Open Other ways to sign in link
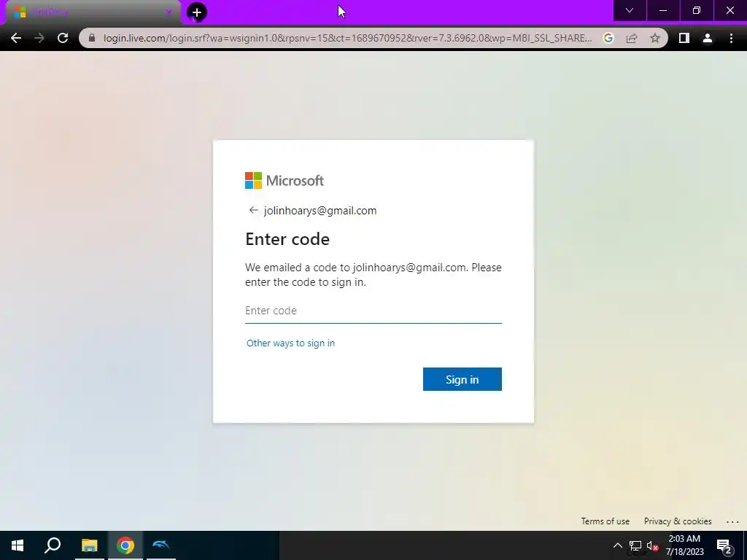 290,343
